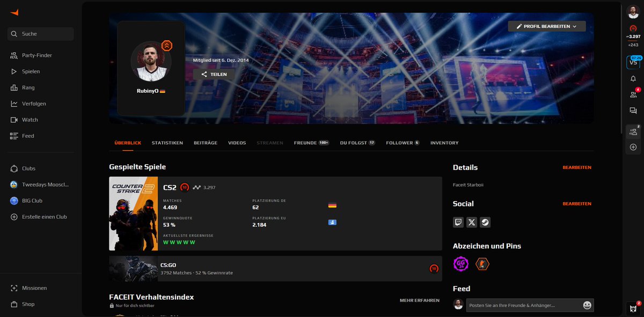Open the notifications bell

pos(633,79)
